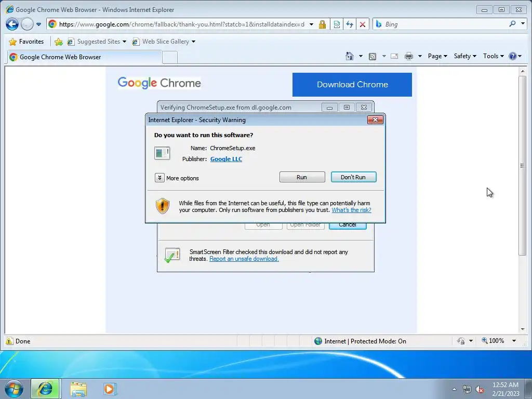
Task: Open the Page menu
Action: [437, 56]
